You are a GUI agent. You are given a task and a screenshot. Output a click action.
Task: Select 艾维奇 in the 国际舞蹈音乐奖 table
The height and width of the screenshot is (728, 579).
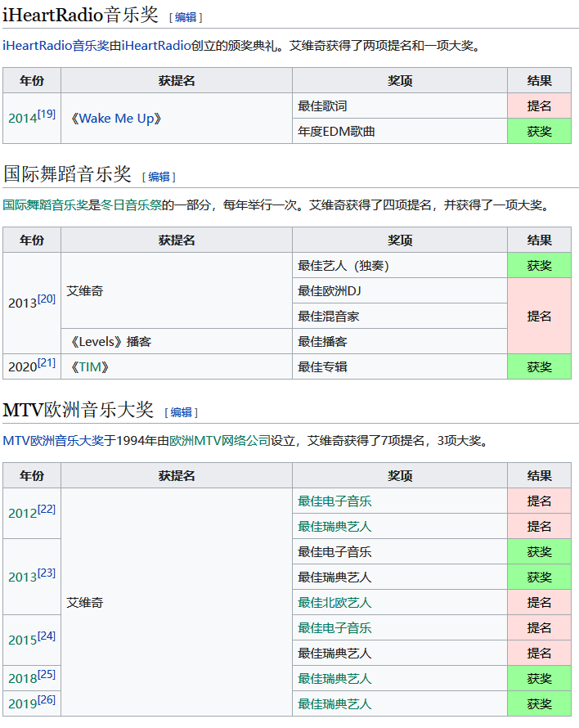[177, 290]
